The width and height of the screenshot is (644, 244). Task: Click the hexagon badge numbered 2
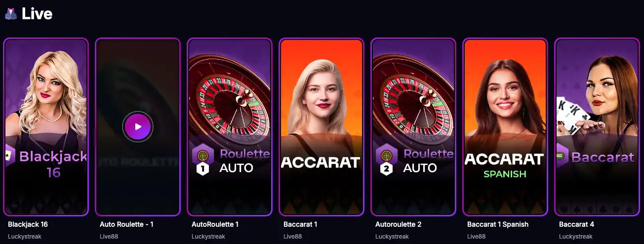[x=386, y=170]
